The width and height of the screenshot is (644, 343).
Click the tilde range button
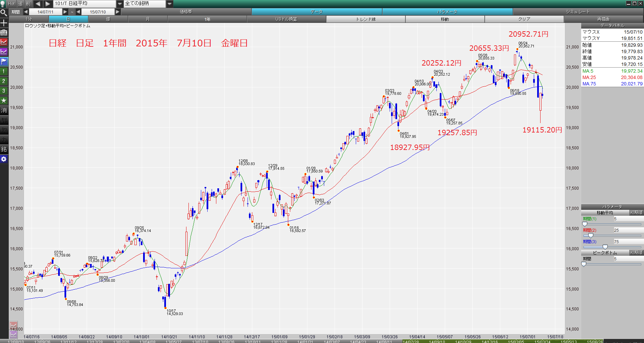[x=72, y=12]
